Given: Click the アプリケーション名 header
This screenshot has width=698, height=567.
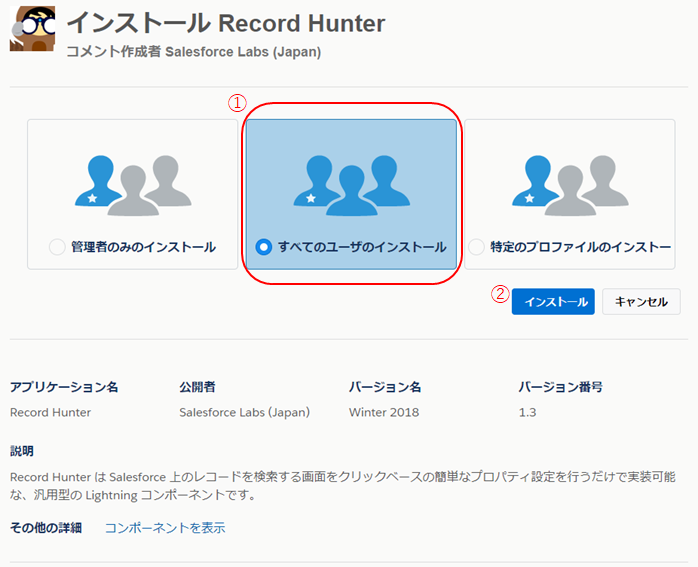Looking at the screenshot, I should coord(64,387).
